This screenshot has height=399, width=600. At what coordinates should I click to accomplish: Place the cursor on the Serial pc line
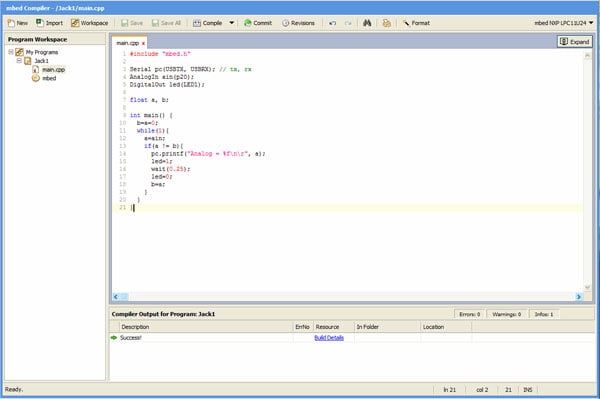pyautogui.click(x=191, y=69)
